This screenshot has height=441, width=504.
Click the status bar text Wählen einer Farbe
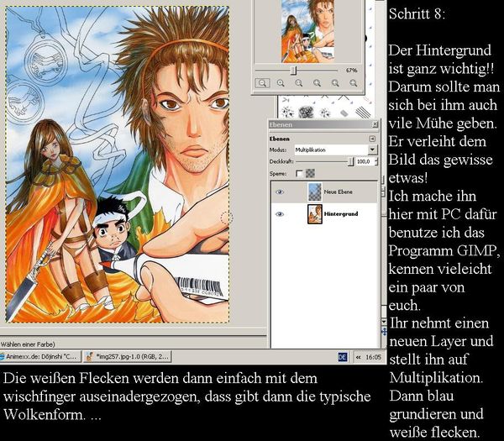pos(28,344)
